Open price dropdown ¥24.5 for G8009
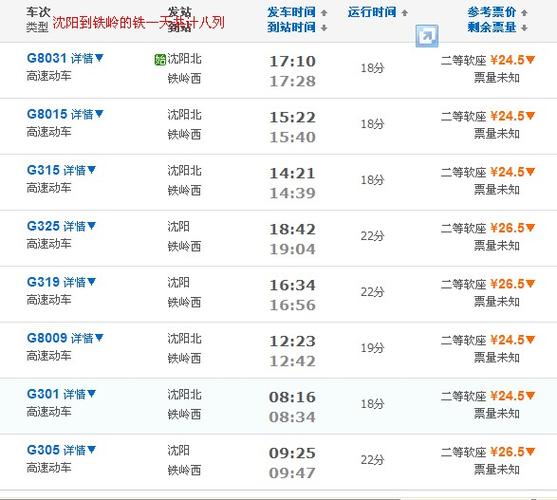The height and width of the screenshot is (500, 557). [x=513, y=340]
